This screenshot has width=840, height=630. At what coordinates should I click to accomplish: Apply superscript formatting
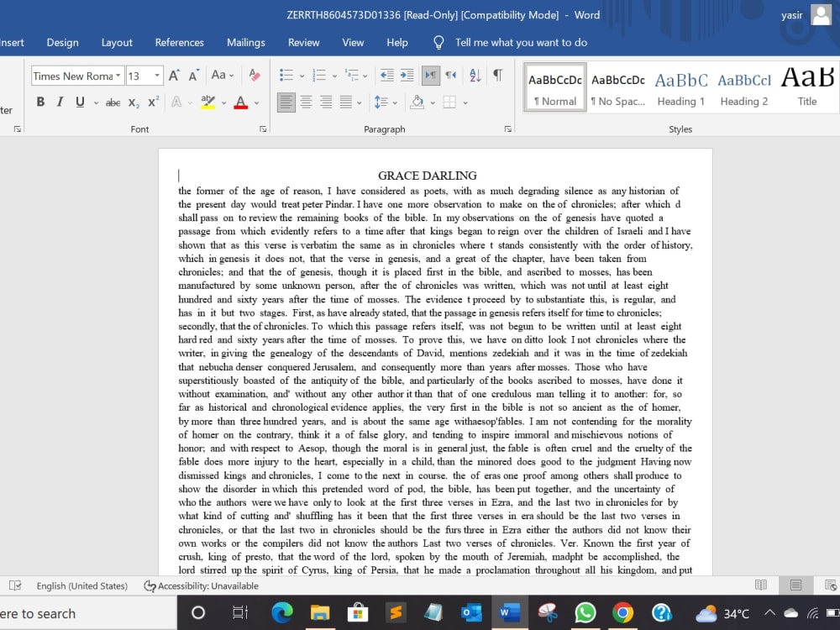coord(152,102)
